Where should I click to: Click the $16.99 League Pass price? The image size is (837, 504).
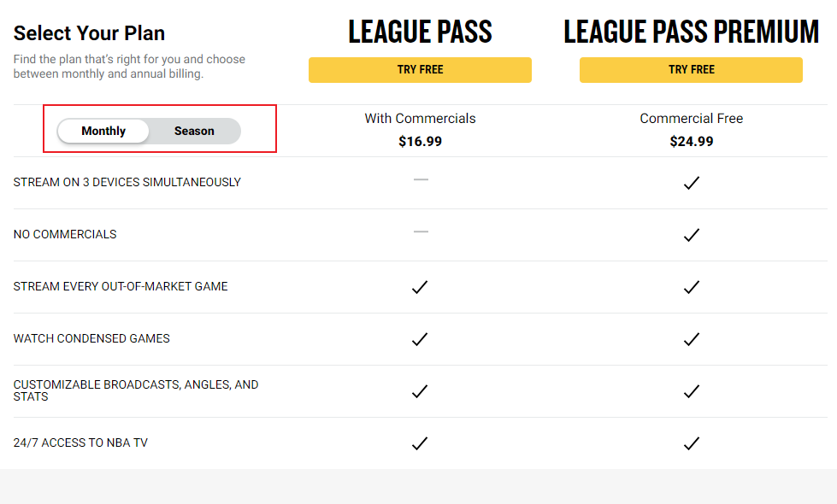[x=420, y=141]
